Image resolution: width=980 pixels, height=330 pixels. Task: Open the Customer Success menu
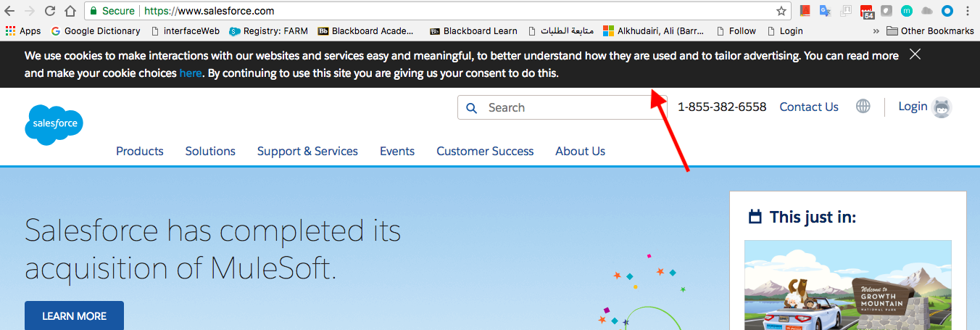[x=485, y=151]
